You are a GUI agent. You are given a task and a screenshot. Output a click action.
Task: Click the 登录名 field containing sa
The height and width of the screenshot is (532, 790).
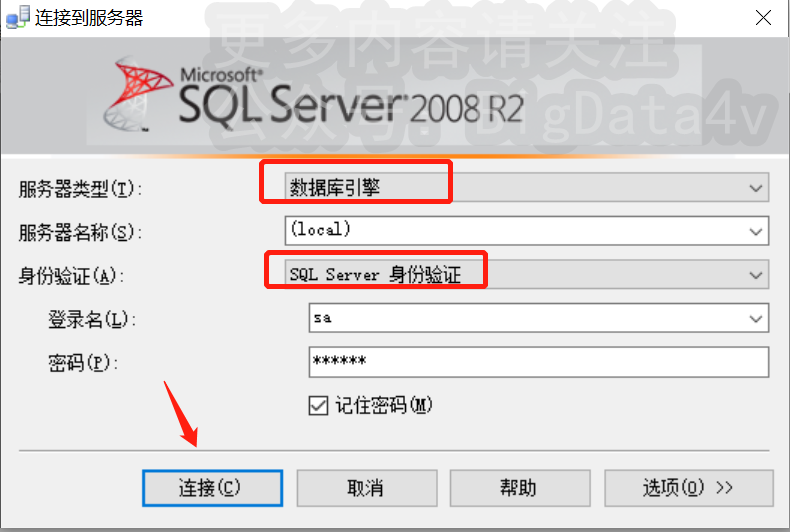(539, 318)
